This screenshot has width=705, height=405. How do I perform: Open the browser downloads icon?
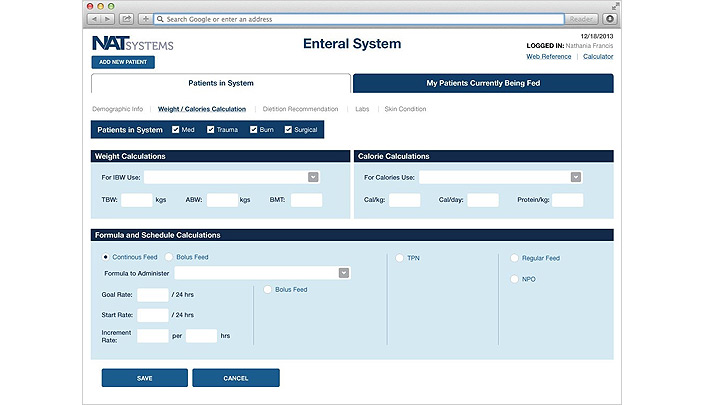(610, 19)
